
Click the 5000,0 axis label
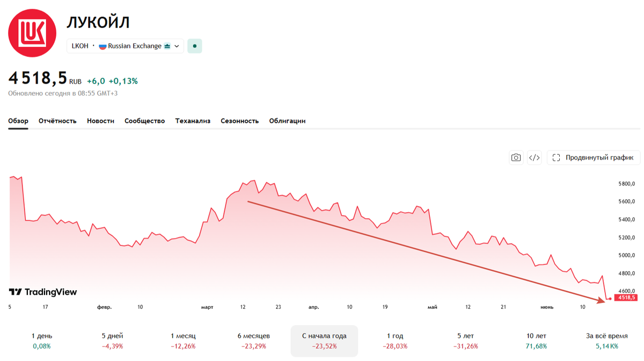pos(627,255)
